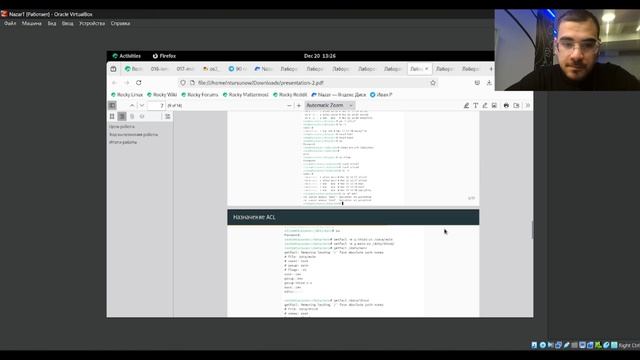Reload the current page

139,82
